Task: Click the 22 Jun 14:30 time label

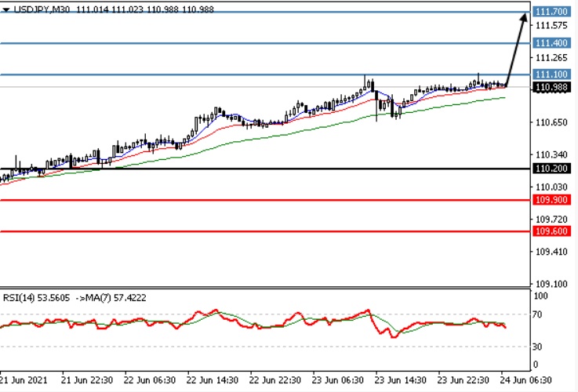Action: (x=212, y=380)
